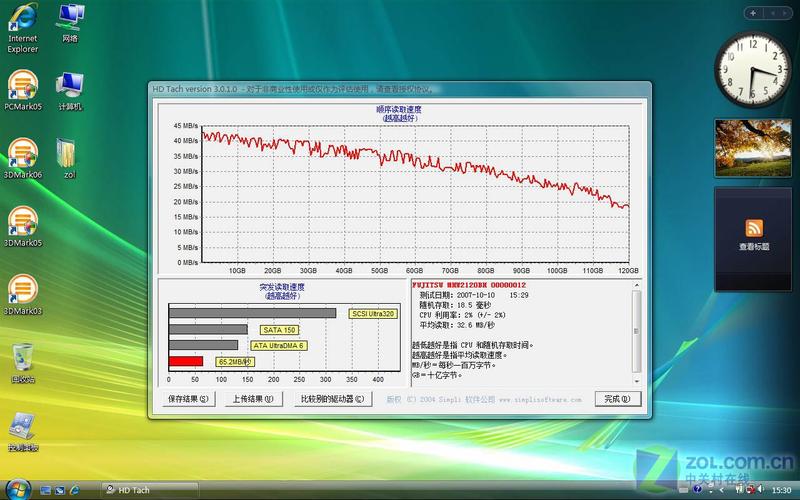This screenshot has width=800, height=500.
Task: Click the 比较别的驱动器(C) button
Action: [x=332, y=399]
